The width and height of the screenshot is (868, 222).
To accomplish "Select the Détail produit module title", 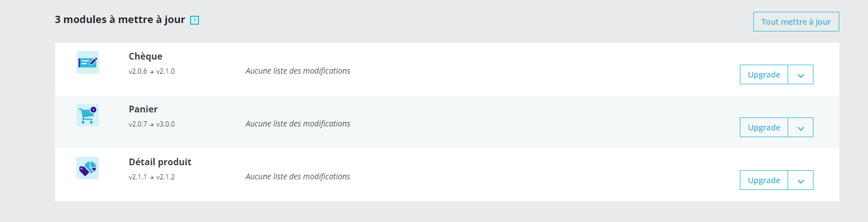I will 160,162.
